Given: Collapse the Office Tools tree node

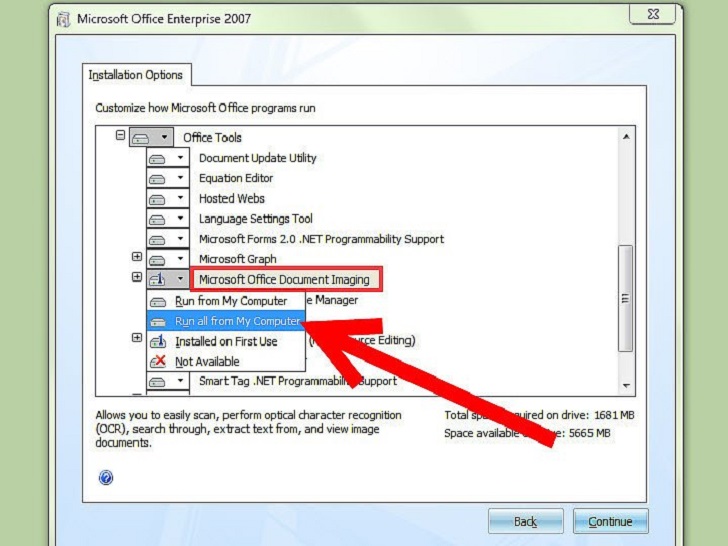Looking at the screenshot, I should (120, 136).
